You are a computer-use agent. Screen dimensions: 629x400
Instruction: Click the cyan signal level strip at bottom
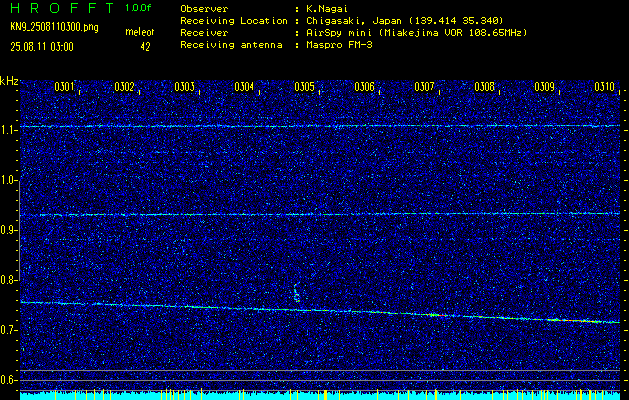click(x=320, y=396)
